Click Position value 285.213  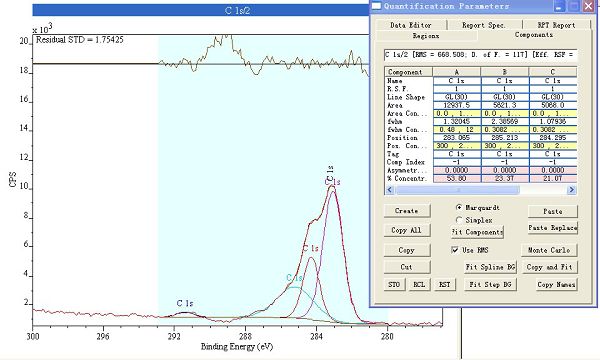505,138
